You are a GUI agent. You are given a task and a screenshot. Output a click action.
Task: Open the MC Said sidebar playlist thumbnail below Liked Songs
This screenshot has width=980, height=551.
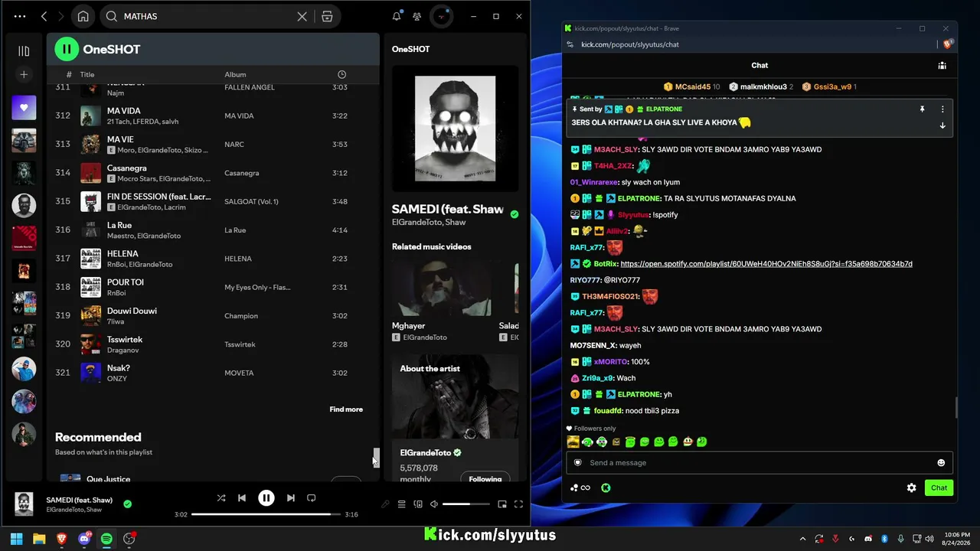[x=24, y=141]
